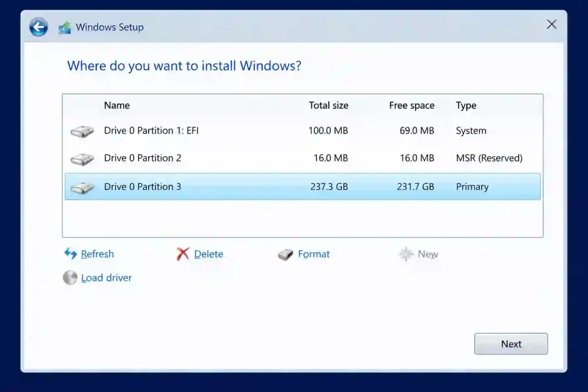Refresh the partition list
Screen dimensions: 588x392
(97, 254)
